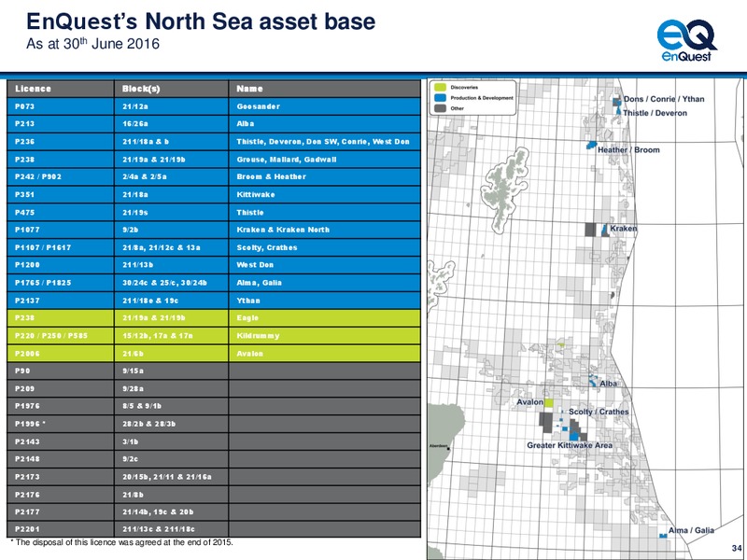This screenshot has height=560, width=747.
Task: Select block cell 3/1b
Action: [172, 441]
